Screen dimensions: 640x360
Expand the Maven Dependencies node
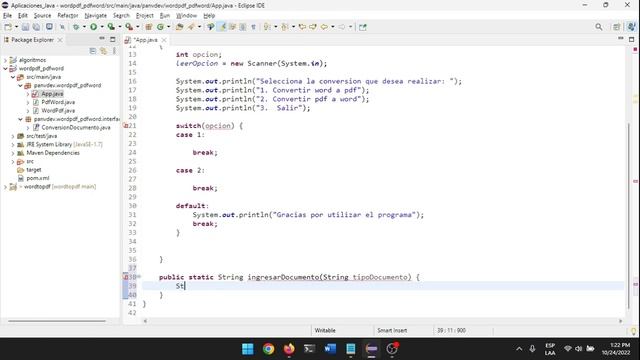tap(13, 153)
